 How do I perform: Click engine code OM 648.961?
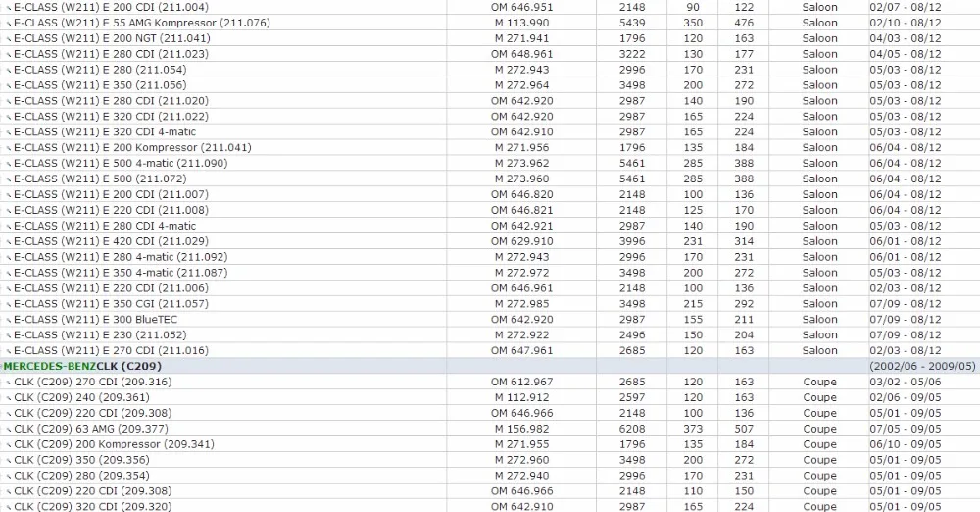click(522, 54)
